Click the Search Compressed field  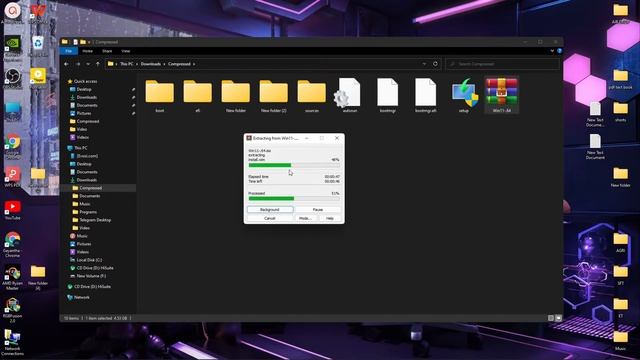point(502,64)
